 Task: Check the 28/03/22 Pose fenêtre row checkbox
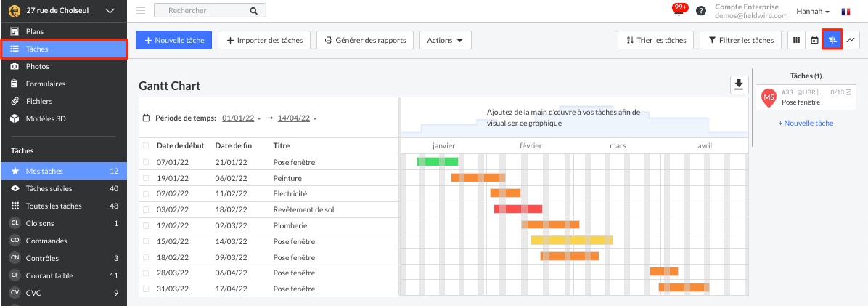146,273
